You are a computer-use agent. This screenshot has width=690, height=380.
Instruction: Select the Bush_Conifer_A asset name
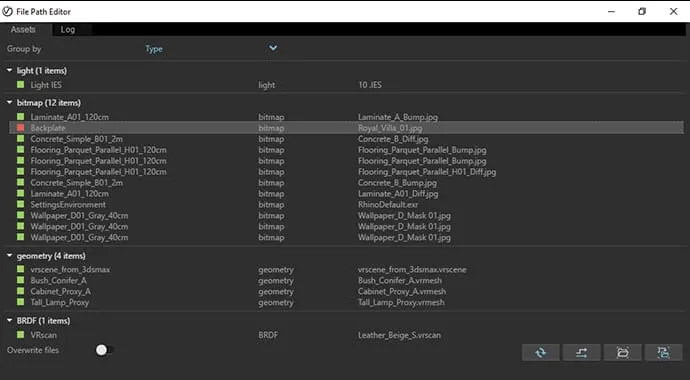click(59, 281)
